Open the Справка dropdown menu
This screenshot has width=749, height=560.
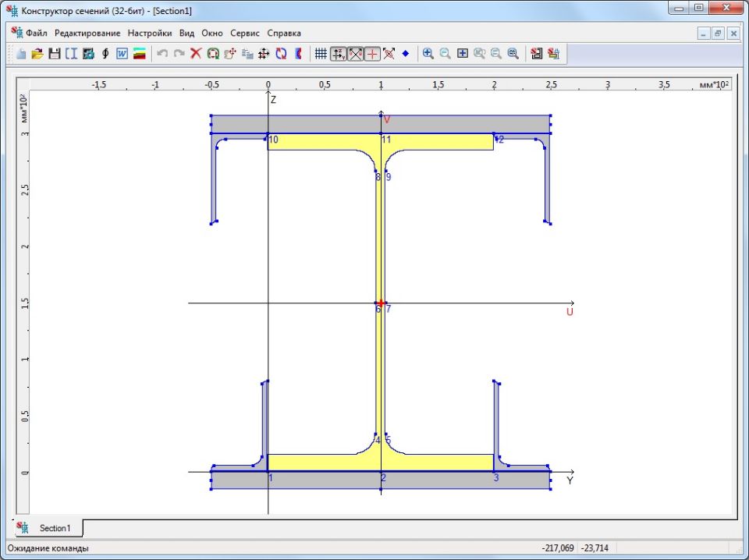pos(284,34)
